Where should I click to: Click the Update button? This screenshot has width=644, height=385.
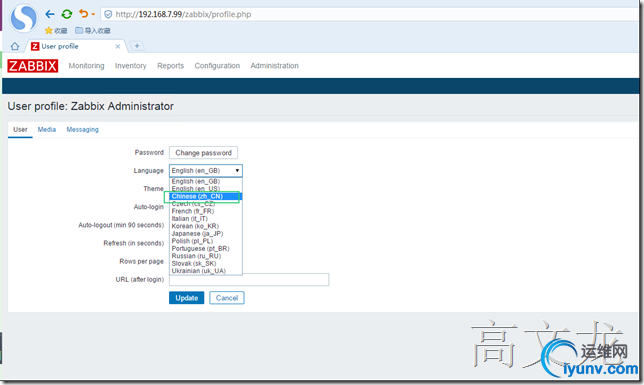(186, 298)
